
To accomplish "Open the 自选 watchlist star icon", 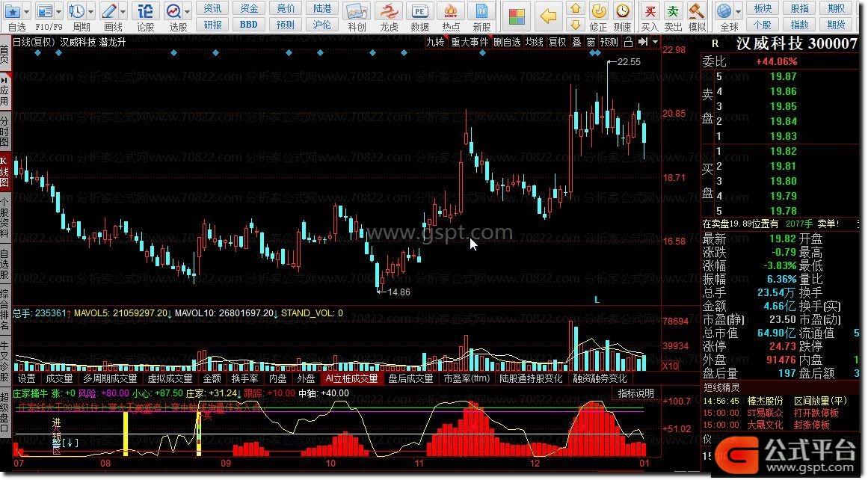I will pos(13,11).
